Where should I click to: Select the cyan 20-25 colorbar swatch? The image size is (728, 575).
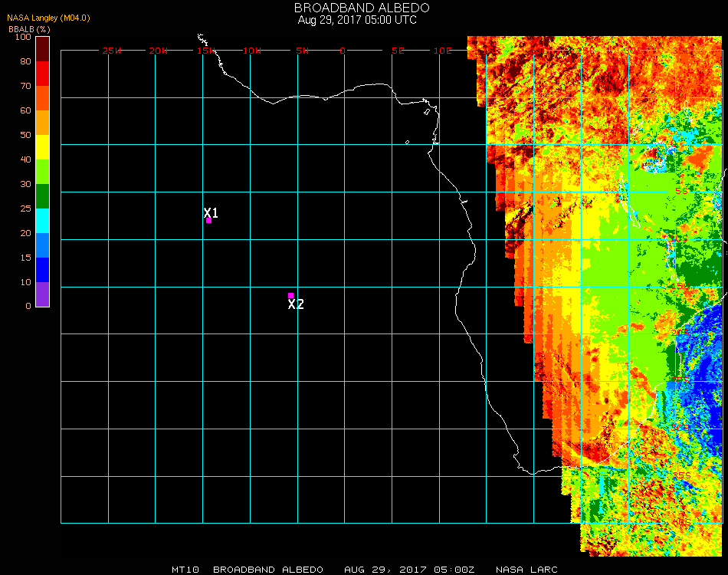tap(43, 221)
